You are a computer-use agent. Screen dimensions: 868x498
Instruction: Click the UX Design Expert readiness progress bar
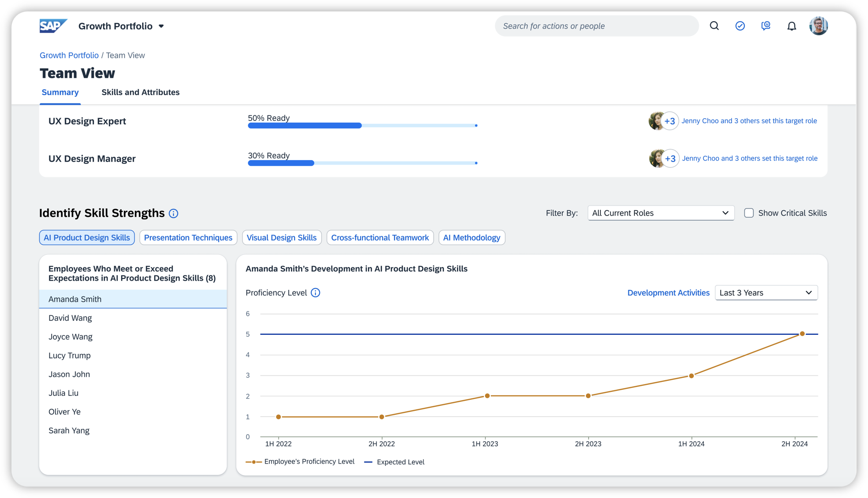[x=362, y=126]
